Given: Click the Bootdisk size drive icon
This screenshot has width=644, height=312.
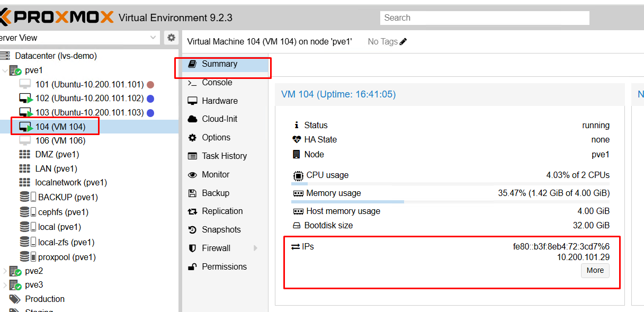Looking at the screenshot, I should click(297, 225).
